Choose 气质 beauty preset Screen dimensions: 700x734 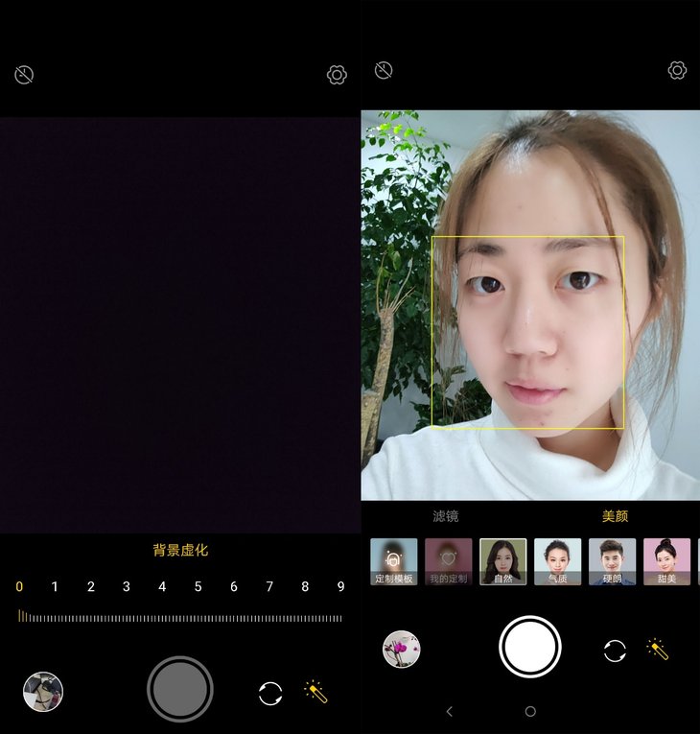558,561
